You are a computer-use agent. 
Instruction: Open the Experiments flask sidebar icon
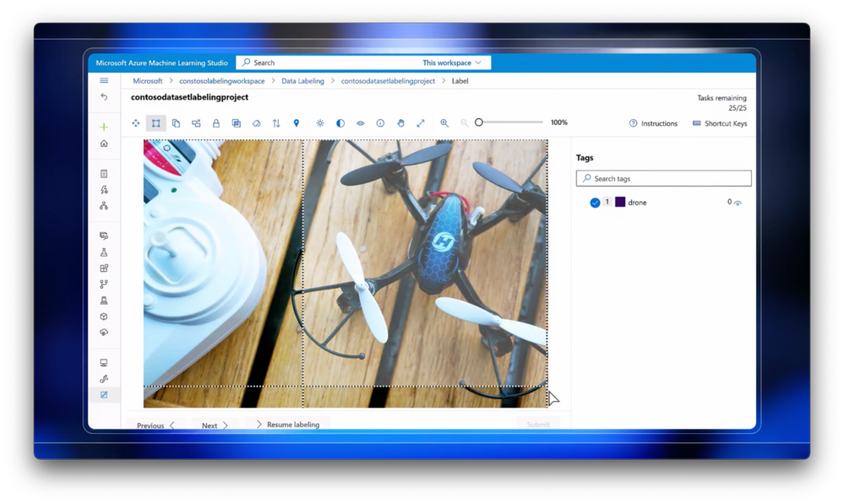tap(104, 252)
